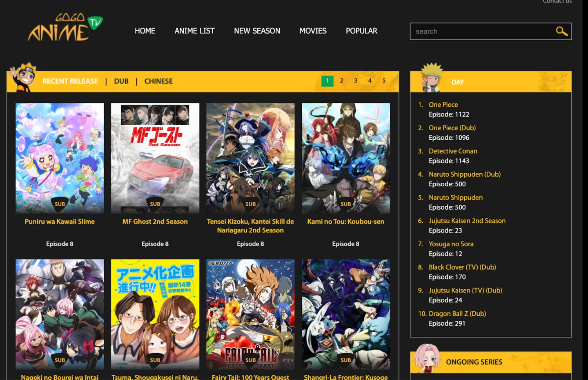Go to page 2 of recent releases
Viewport: 588px width, 380px height.
point(341,81)
